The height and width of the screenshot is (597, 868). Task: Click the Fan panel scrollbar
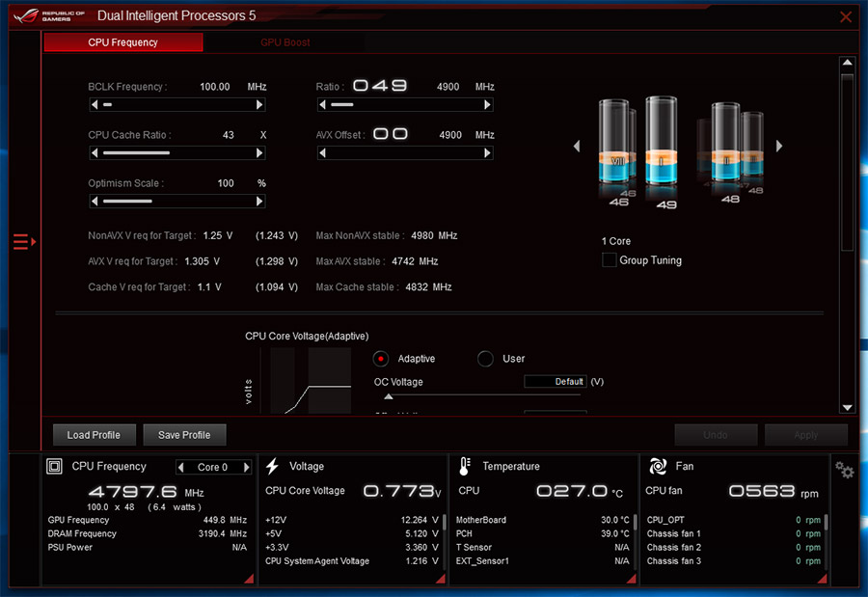coord(826,524)
